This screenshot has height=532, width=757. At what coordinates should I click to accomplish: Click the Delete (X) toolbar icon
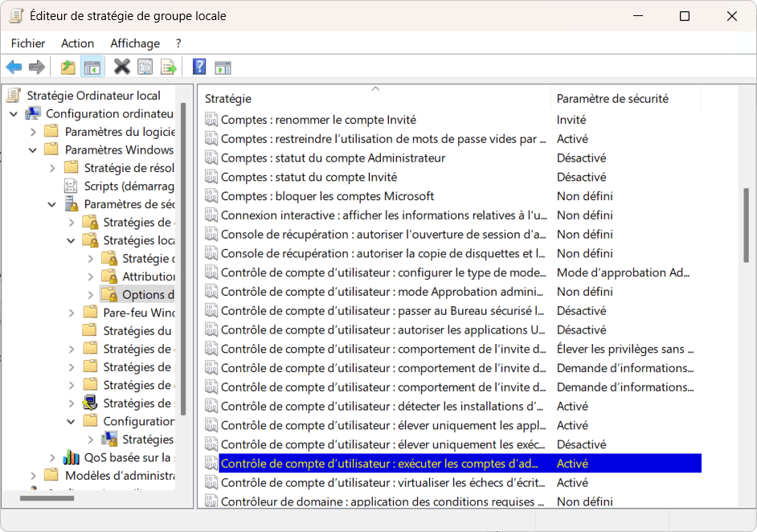point(121,67)
